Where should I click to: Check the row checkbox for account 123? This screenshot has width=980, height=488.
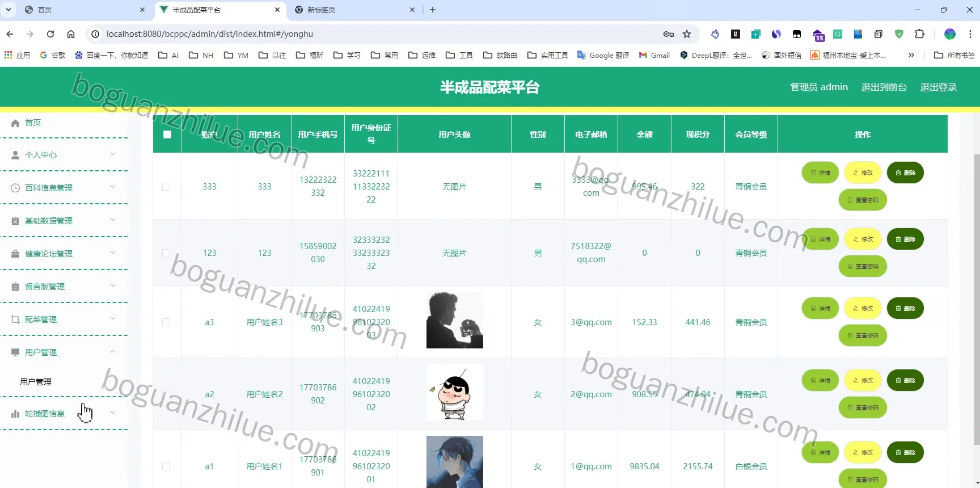click(x=166, y=253)
